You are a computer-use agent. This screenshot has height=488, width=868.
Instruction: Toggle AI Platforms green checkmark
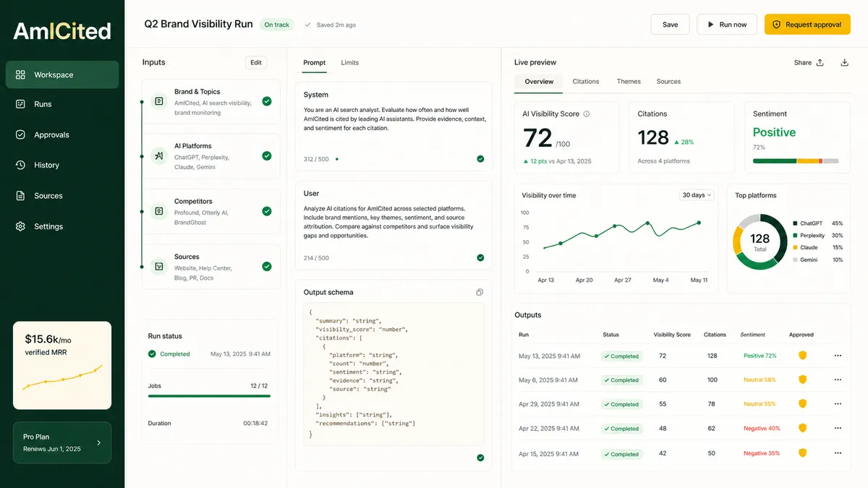pyautogui.click(x=267, y=155)
